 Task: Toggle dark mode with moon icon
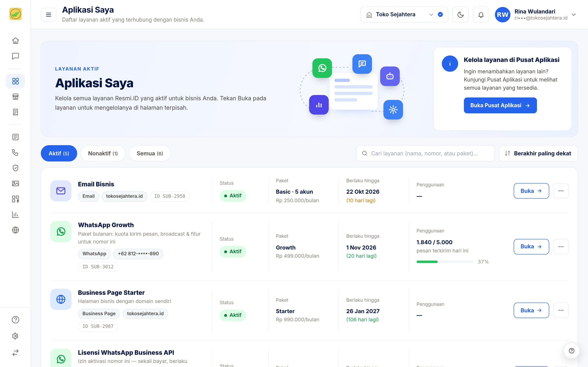[x=460, y=14]
